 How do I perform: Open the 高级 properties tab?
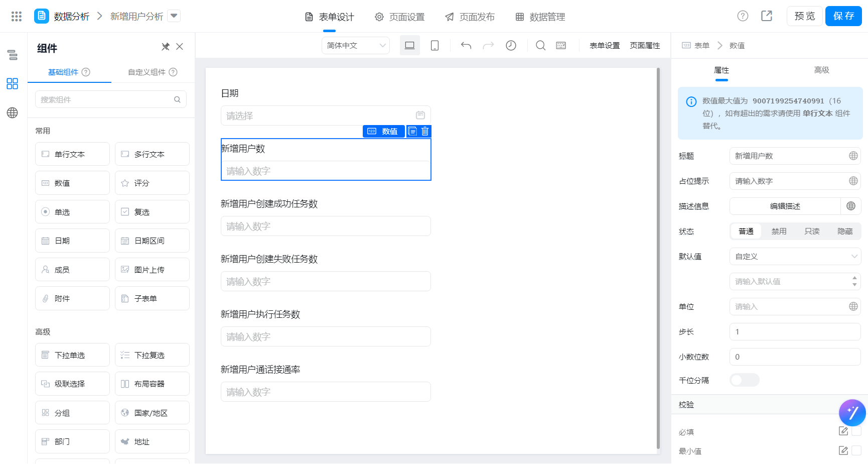click(821, 70)
